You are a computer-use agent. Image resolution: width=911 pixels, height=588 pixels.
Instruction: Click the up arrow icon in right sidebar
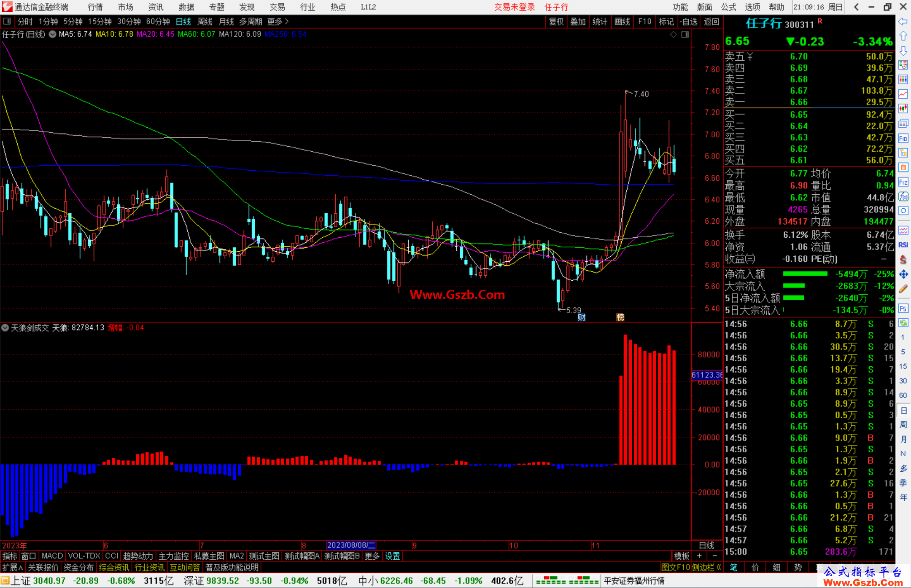pos(903,36)
